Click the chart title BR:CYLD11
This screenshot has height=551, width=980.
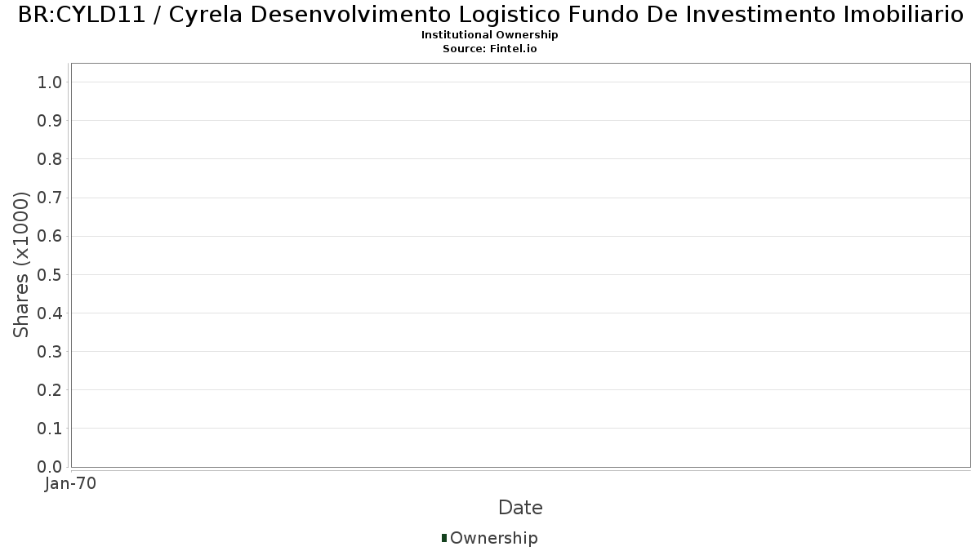tap(490, 15)
